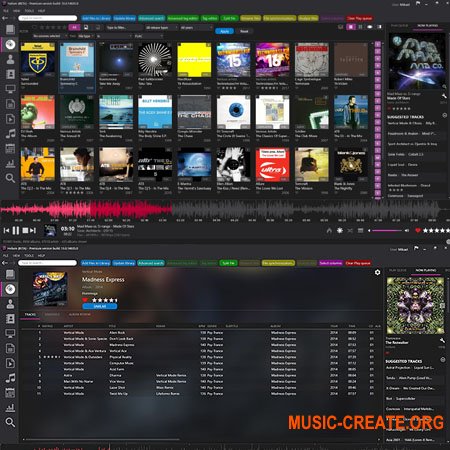450x450 pixels.
Task: Open the playlist file icon in upper window sidebar
Action: pos(10,119)
